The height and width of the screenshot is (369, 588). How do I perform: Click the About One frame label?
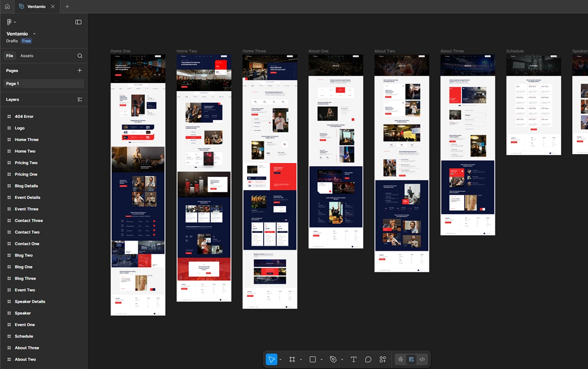click(x=319, y=51)
